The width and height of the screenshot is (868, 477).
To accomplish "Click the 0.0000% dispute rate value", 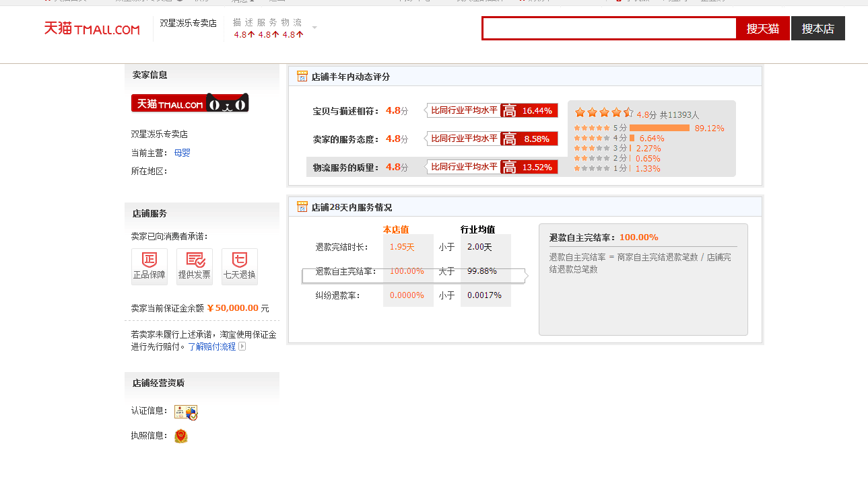I will point(407,295).
